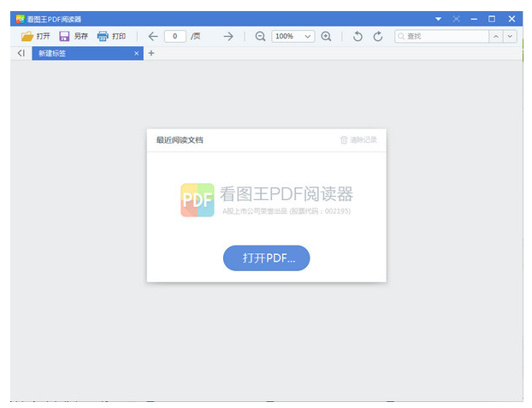Image resolution: width=532 pixels, height=408 pixels.
Task: Collapse sidebar with the left panel icon
Action: (21, 53)
